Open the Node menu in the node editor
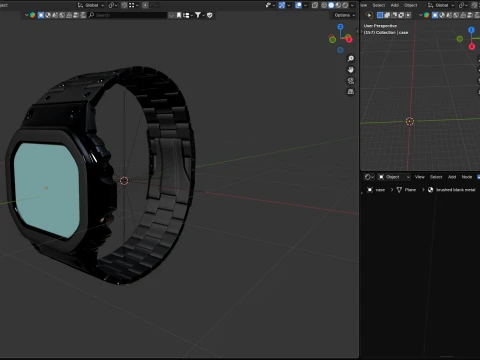The width and height of the screenshot is (480, 360). [x=467, y=177]
